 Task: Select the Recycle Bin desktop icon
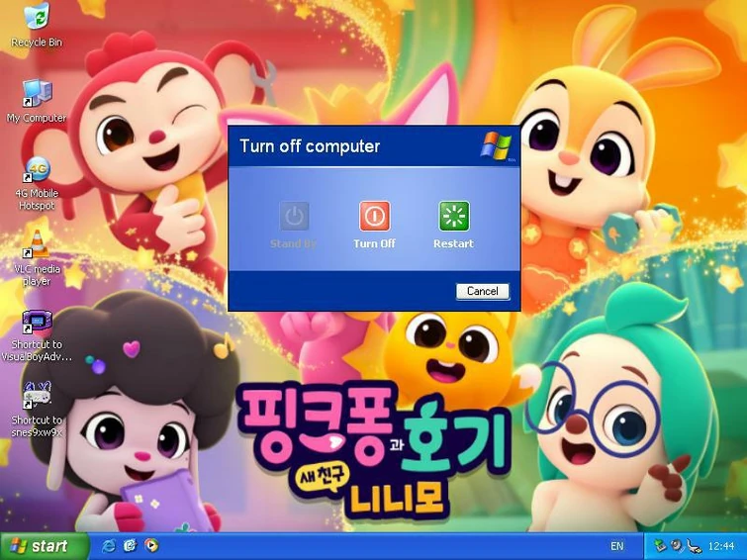pyautogui.click(x=37, y=25)
